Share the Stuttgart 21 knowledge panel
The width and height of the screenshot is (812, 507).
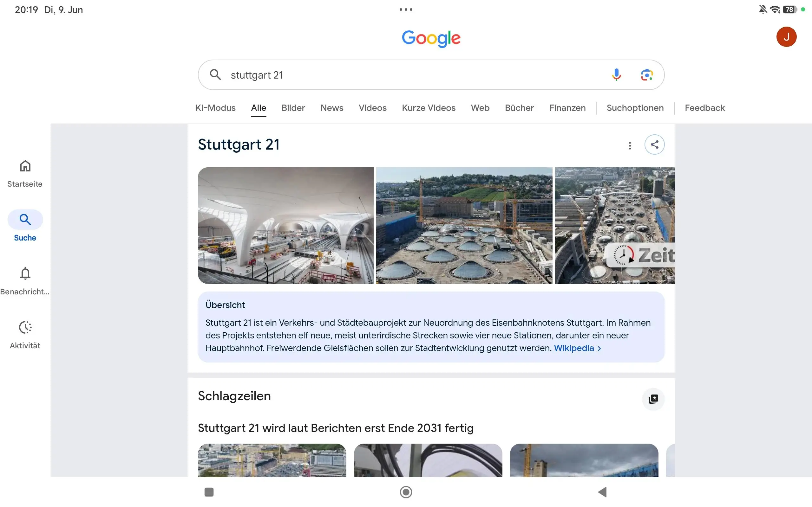point(654,144)
